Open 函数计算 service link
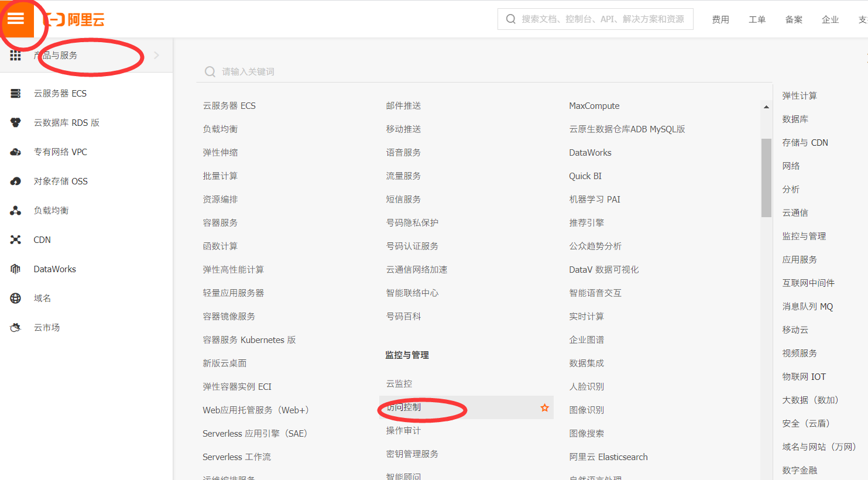 click(220, 246)
